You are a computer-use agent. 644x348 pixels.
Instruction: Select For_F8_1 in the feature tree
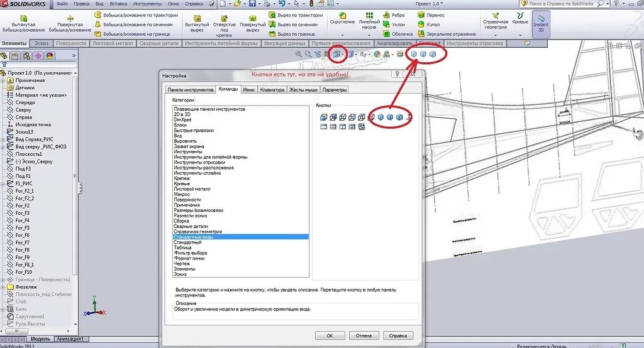pos(25,264)
